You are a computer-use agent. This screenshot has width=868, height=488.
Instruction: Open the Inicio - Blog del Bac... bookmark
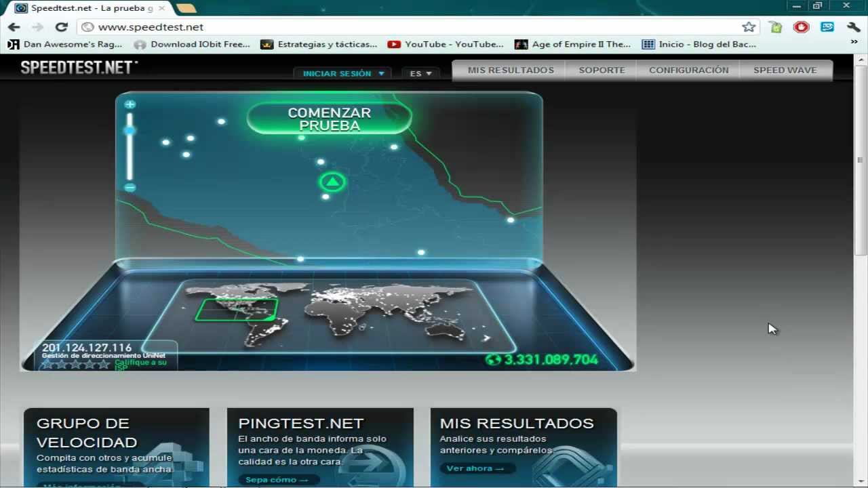point(699,44)
